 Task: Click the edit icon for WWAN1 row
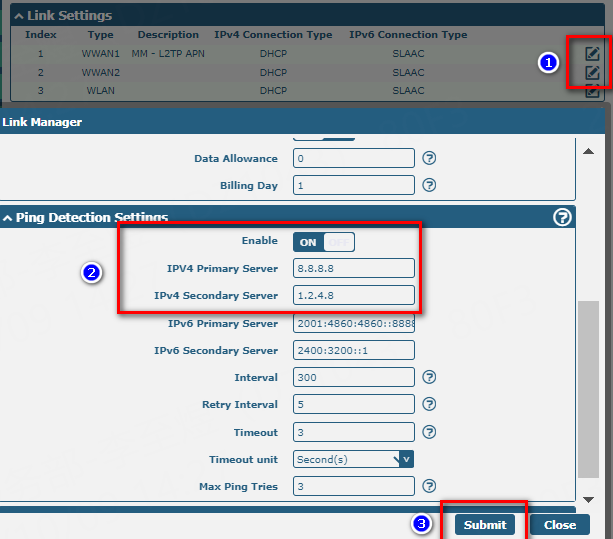pyautogui.click(x=593, y=54)
